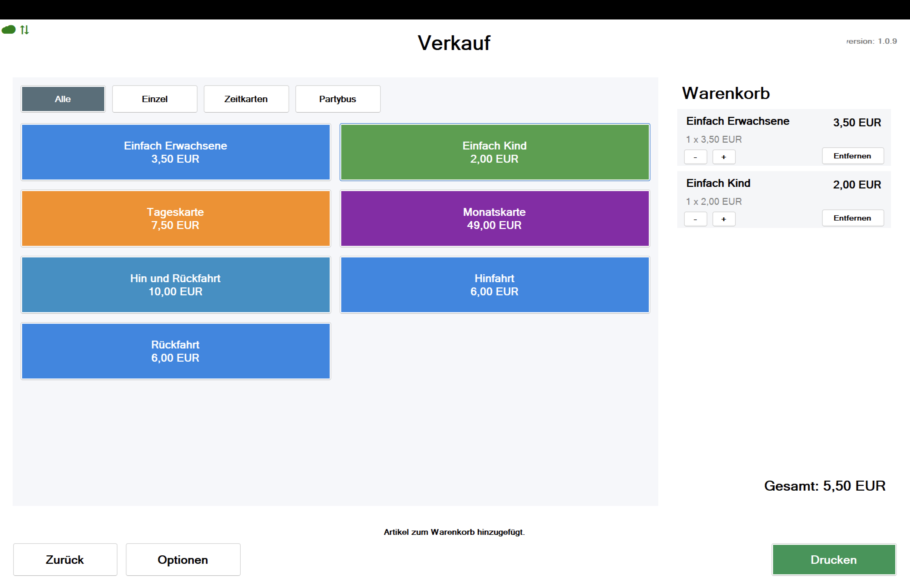Show the Partybus category tab
The height and width of the screenshot is (588, 910).
(x=338, y=99)
